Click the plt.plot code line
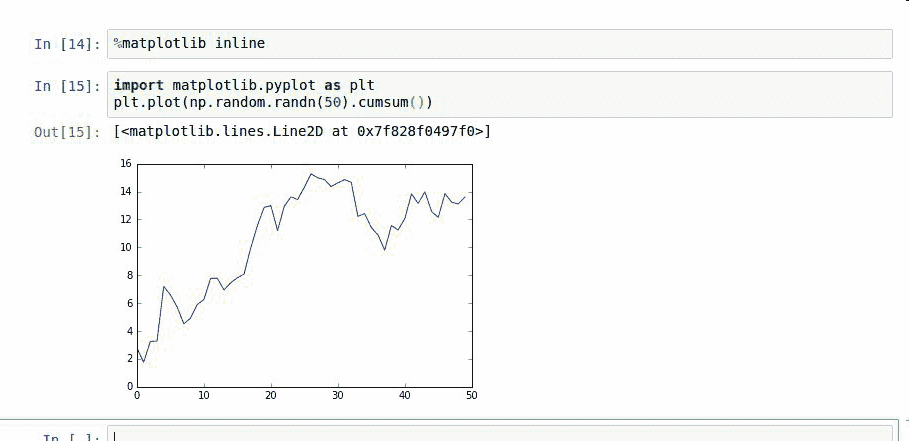 273,103
